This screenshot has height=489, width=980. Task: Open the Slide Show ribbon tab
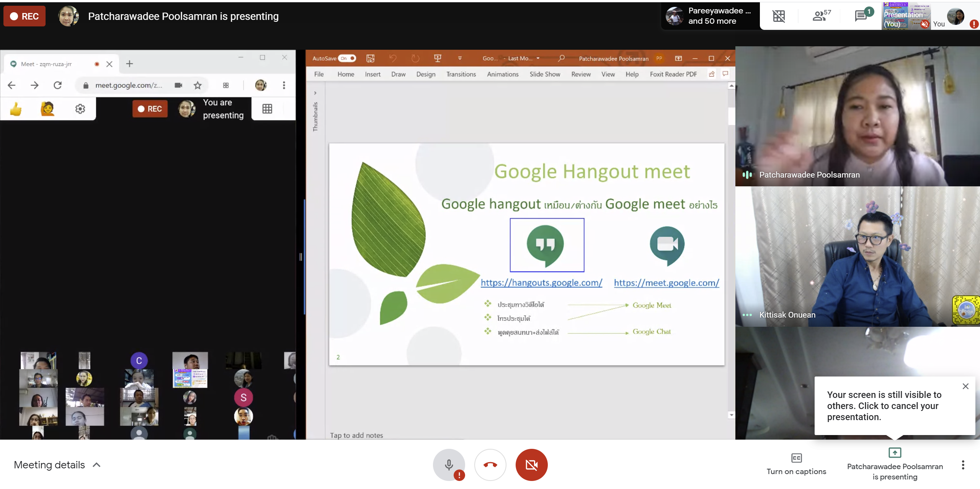(545, 74)
